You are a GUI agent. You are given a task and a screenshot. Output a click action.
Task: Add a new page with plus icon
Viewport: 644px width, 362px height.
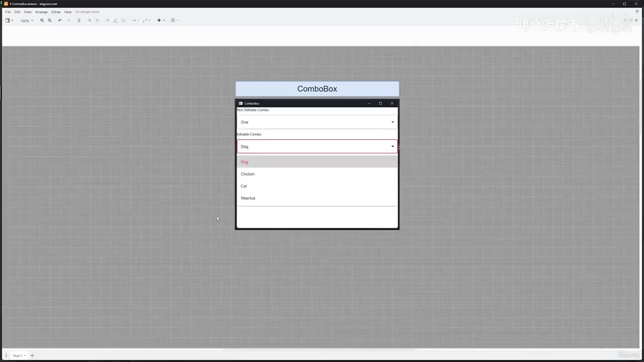[x=32, y=355]
